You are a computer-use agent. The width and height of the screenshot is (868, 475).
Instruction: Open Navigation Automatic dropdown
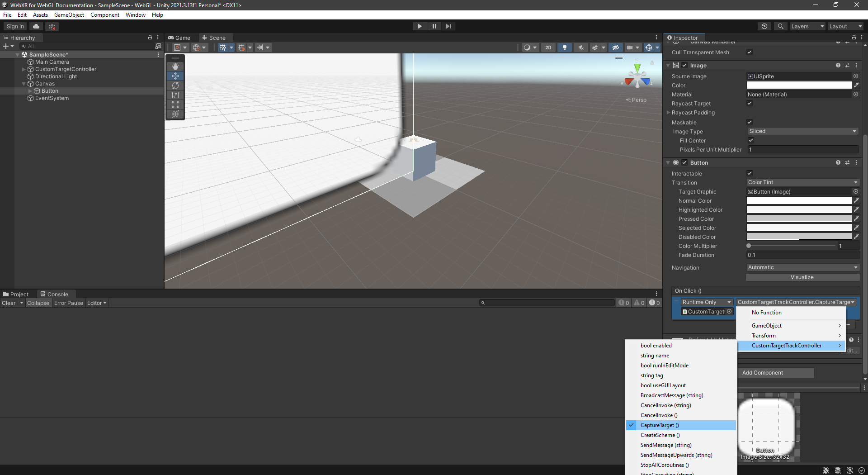(802, 267)
